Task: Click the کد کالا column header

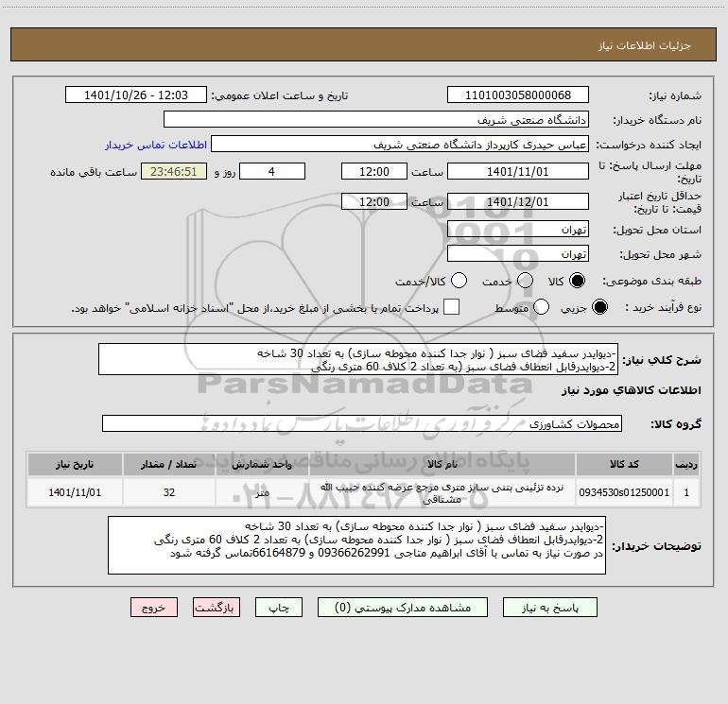Action: click(x=624, y=464)
